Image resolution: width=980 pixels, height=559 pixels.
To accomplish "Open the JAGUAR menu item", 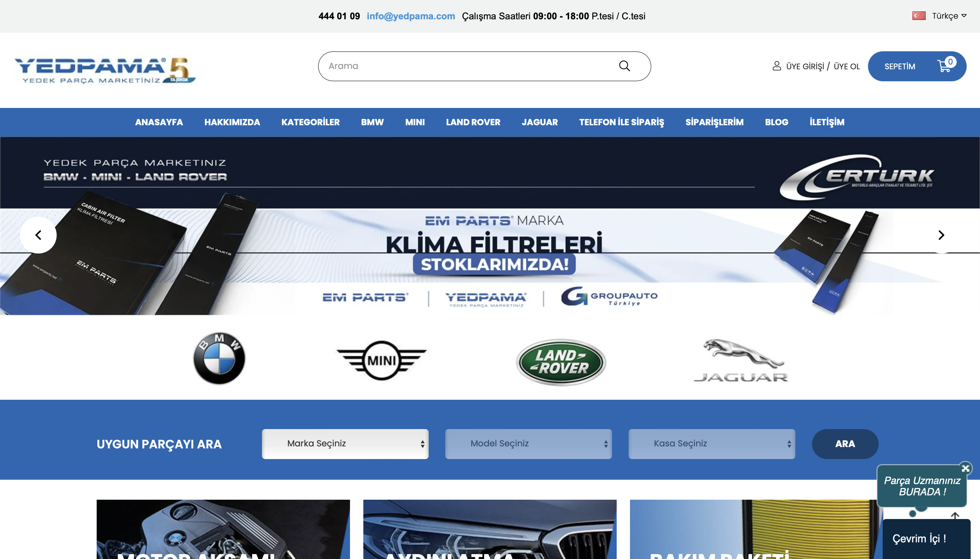I will [x=539, y=122].
